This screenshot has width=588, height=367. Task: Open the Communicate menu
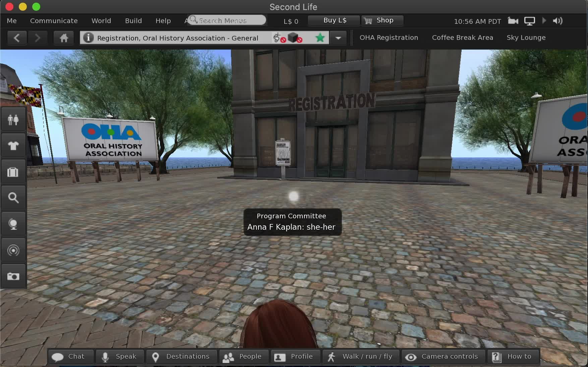(54, 21)
